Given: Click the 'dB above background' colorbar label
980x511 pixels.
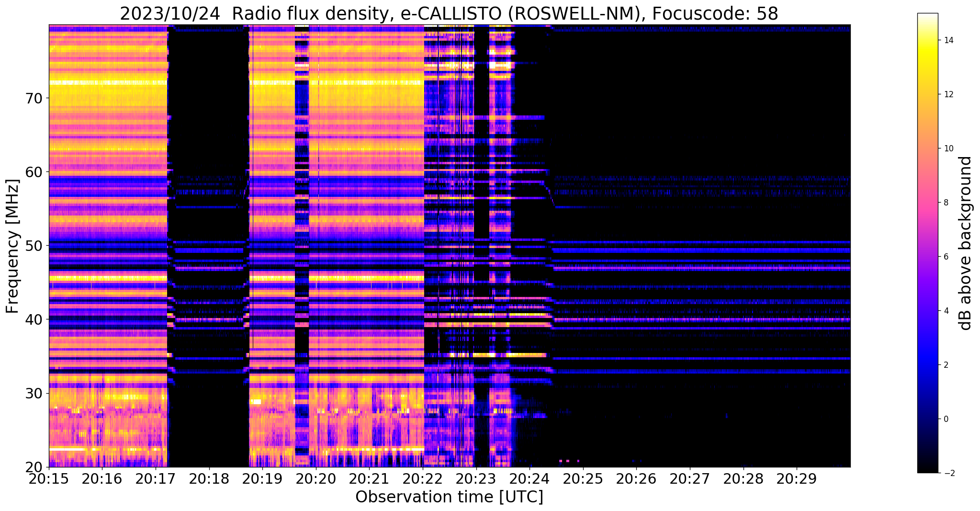Looking at the screenshot, I should click(966, 243).
